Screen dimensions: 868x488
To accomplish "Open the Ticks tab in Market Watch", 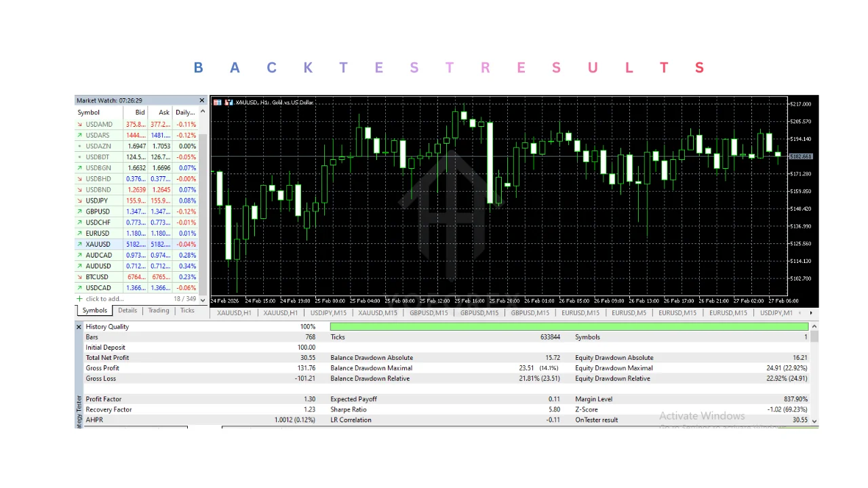I will click(187, 310).
